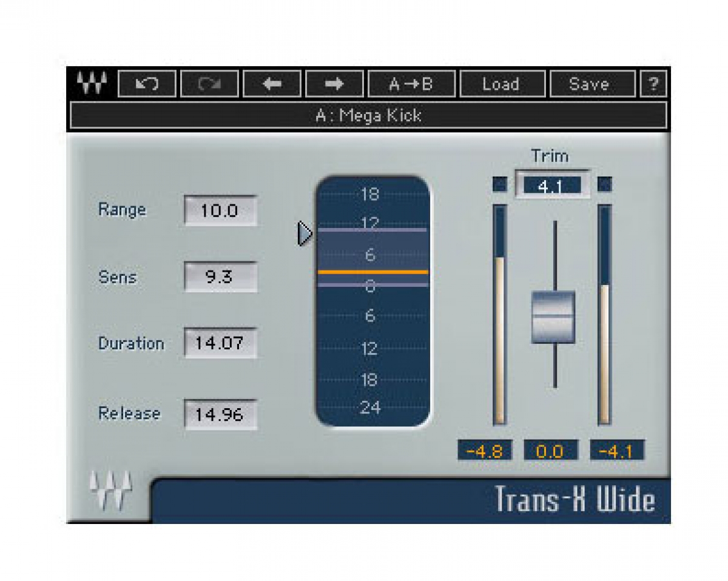Viewport: 728px width, 581px height.
Task: Reset the left peak readout -4.8
Action: pos(485,451)
